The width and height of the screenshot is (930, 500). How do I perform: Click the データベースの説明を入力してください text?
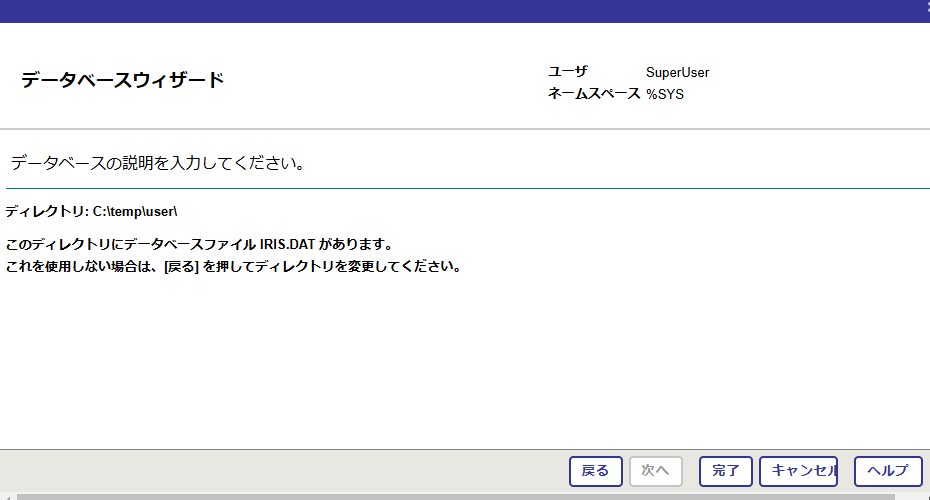click(158, 163)
